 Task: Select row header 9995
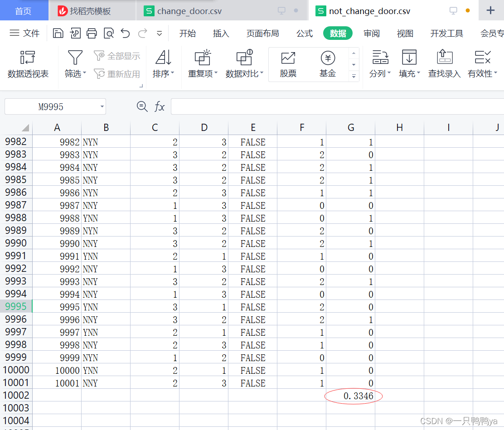click(16, 306)
